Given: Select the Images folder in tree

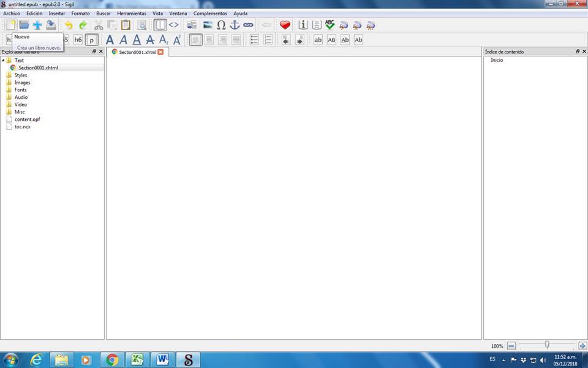Looking at the screenshot, I should 22,82.
